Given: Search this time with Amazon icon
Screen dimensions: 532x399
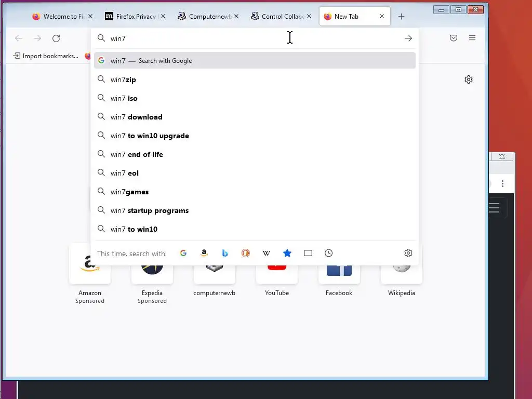Looking at the screenshot, I should click(x=204, y=253).
